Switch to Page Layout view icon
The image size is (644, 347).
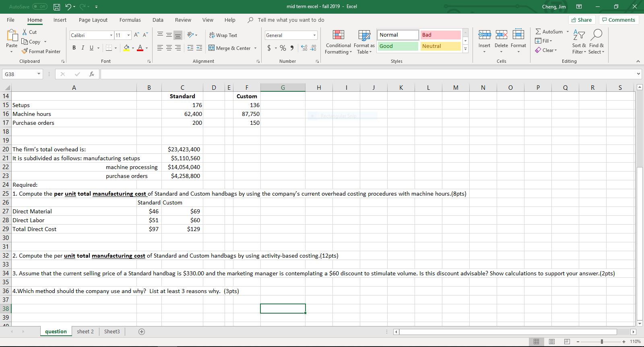pyautogui.click(x=551, y=342)
